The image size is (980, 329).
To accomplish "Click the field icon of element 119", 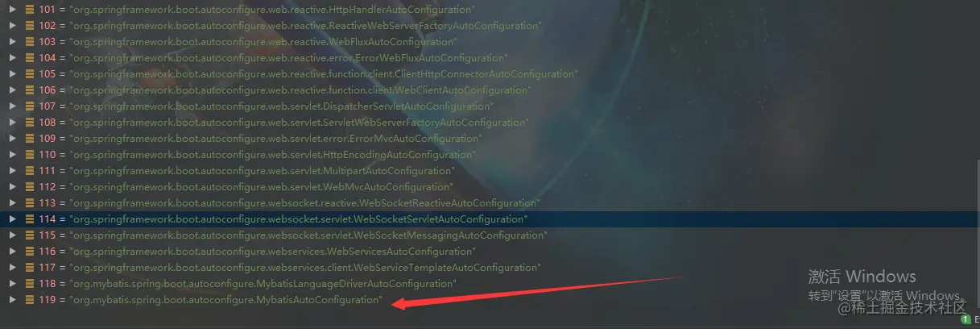I will point(30,300).
